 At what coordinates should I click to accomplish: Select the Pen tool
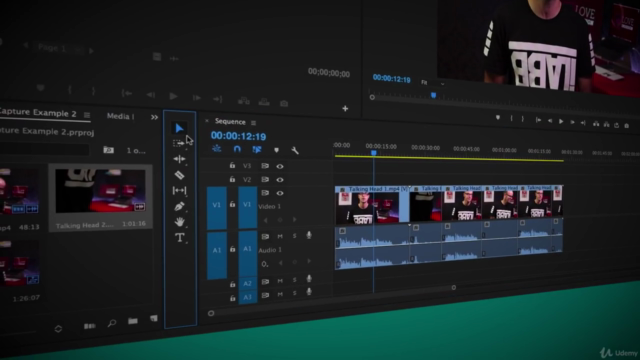click(179, 206)
